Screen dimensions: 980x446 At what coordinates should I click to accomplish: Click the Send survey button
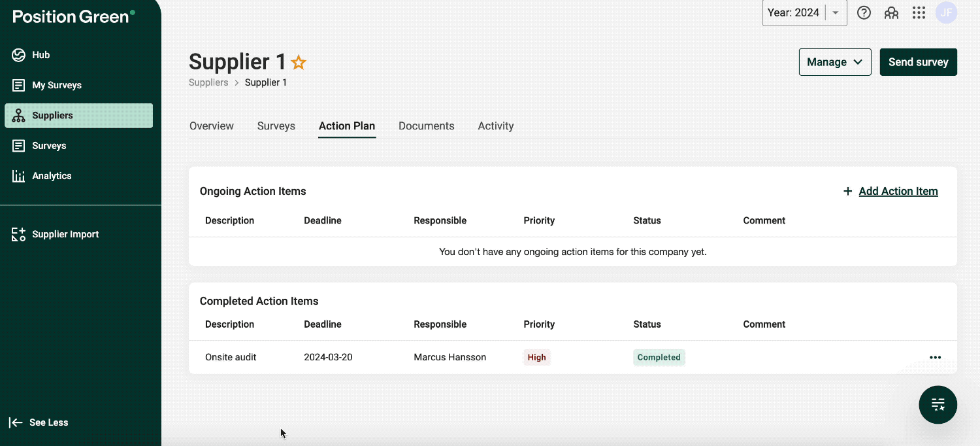(918, 62)
